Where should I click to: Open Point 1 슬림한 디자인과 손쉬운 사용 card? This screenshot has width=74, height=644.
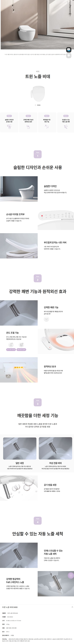coord(9,122)
